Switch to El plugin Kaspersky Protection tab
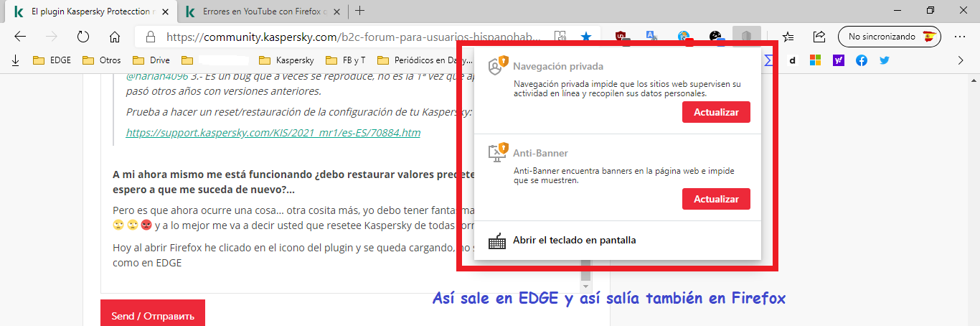 [91, 11]
